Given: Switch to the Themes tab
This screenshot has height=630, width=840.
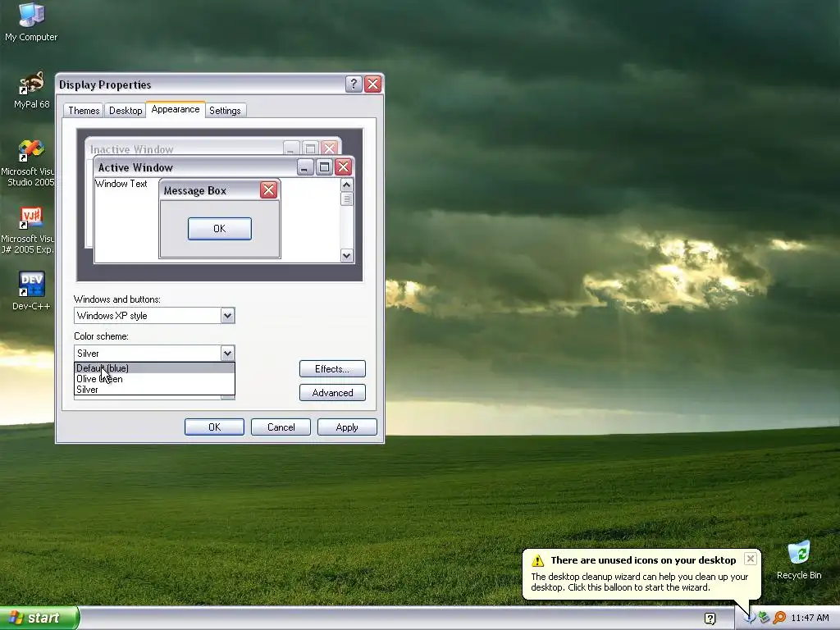Looking at the screenshot, I should [84, 111].
